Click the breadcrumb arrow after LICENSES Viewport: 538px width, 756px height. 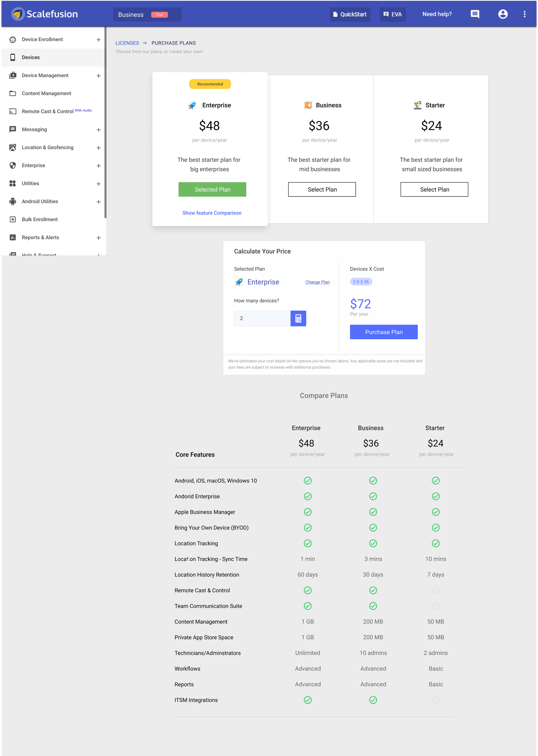[144, 43]
